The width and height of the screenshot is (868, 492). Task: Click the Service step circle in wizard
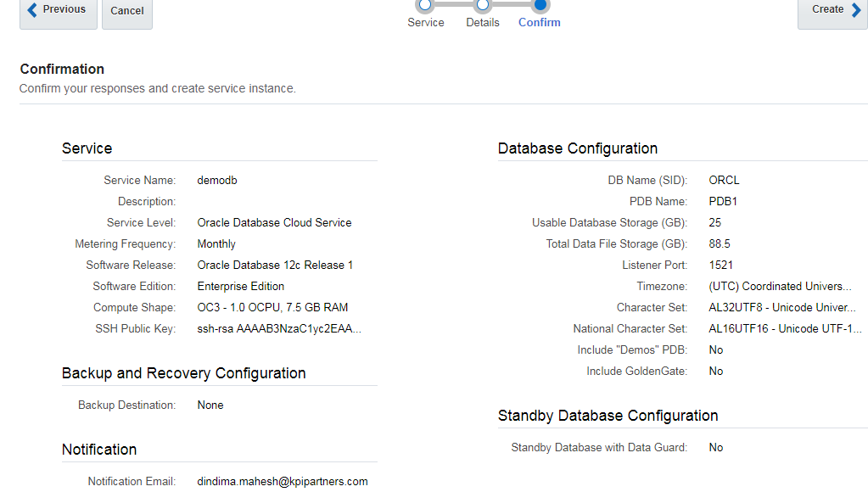(425, 4)
